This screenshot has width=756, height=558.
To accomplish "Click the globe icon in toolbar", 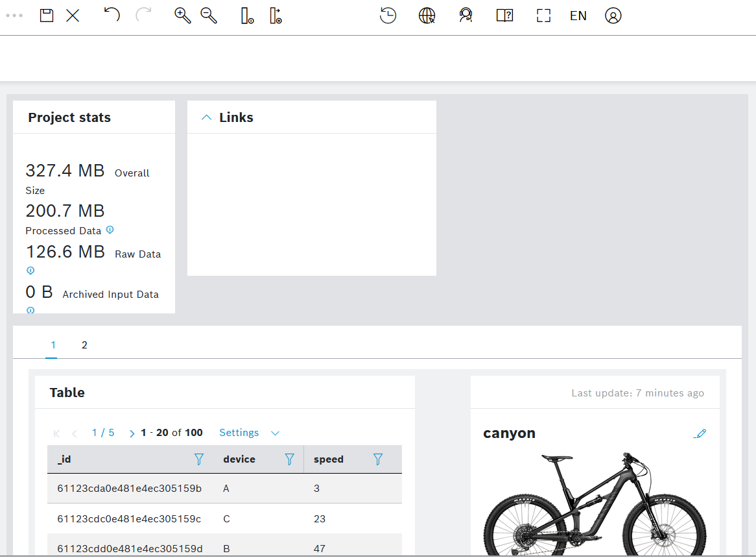I will [427, 16].
